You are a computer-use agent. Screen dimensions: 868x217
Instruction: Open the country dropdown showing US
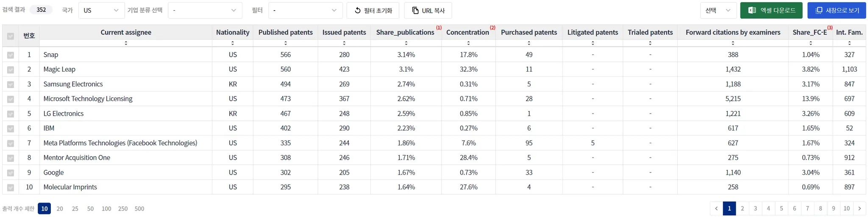coord(101,11)
